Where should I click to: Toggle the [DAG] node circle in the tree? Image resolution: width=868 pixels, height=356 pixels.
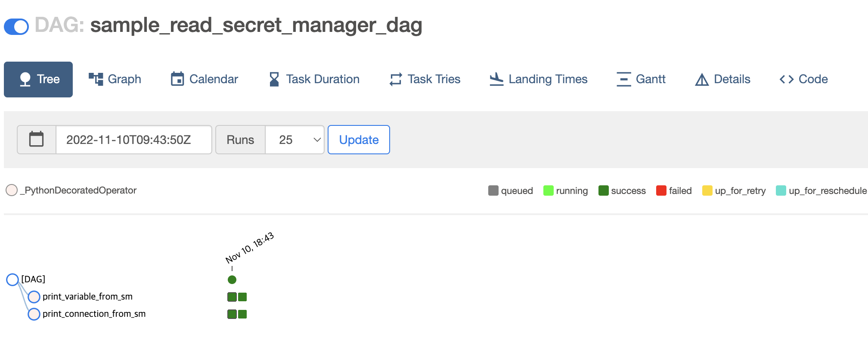[x=12, y=280]
